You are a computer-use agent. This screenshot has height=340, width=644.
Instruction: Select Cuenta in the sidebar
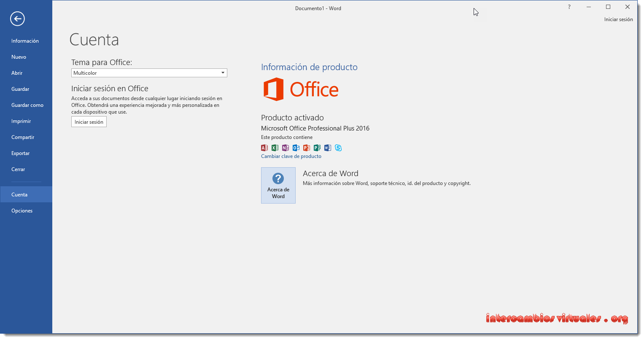26,194
